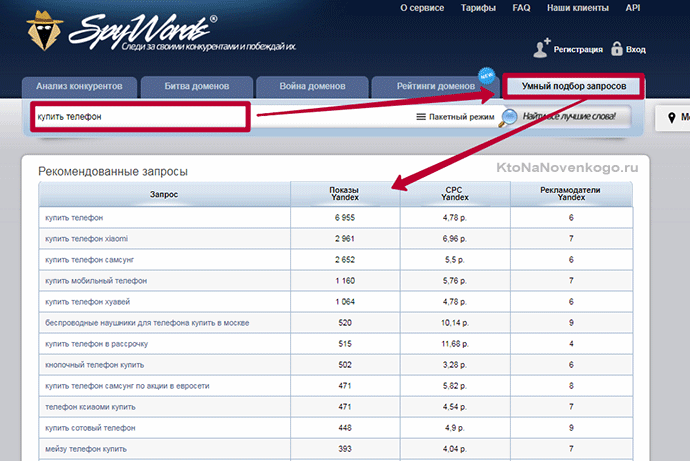Image resolution: width=690 pixels, height=461 pixels.
Task: Click impressions value '520'
Action: pos(345,323)
